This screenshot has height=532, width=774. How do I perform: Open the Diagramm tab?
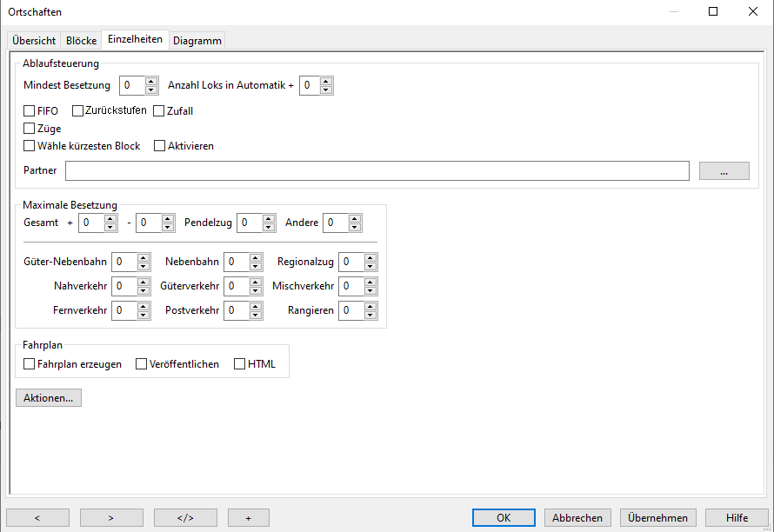click(197, 41)
